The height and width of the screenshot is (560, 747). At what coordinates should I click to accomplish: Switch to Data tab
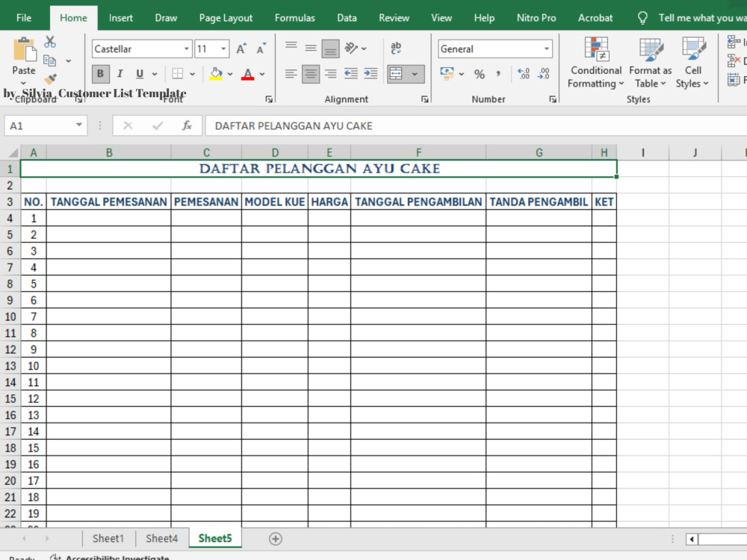pos(347,18)
